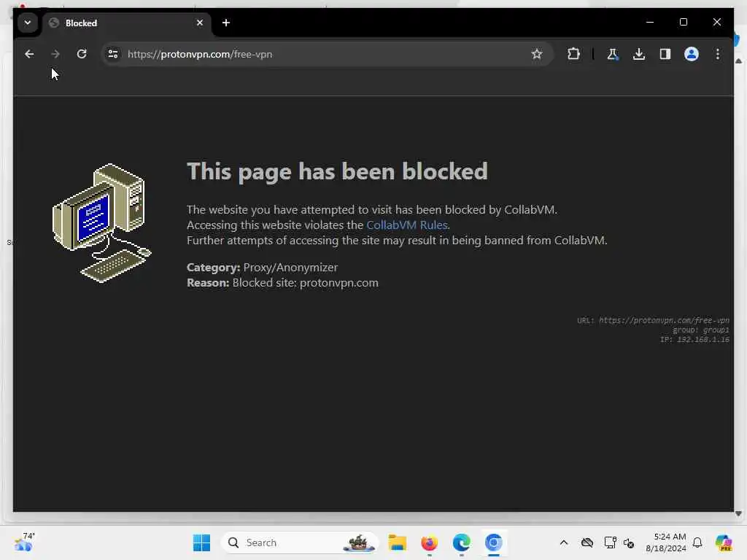Open a new tab with plus button
This screenshot has height=560, width=747.
(x=226, y=23)
